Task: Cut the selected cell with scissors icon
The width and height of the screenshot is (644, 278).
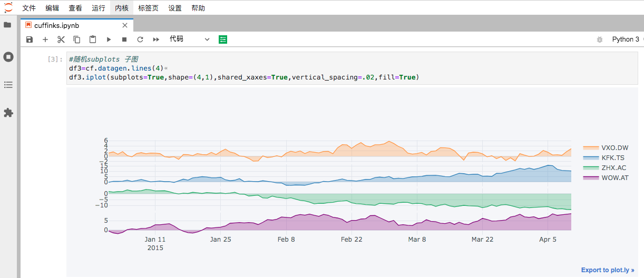Action: (61, 39)
